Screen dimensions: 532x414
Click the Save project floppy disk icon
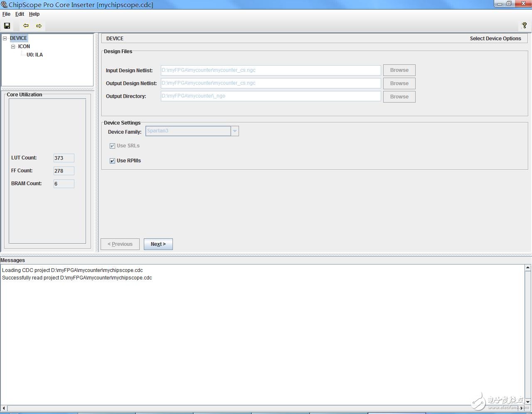tap(7, 26)
